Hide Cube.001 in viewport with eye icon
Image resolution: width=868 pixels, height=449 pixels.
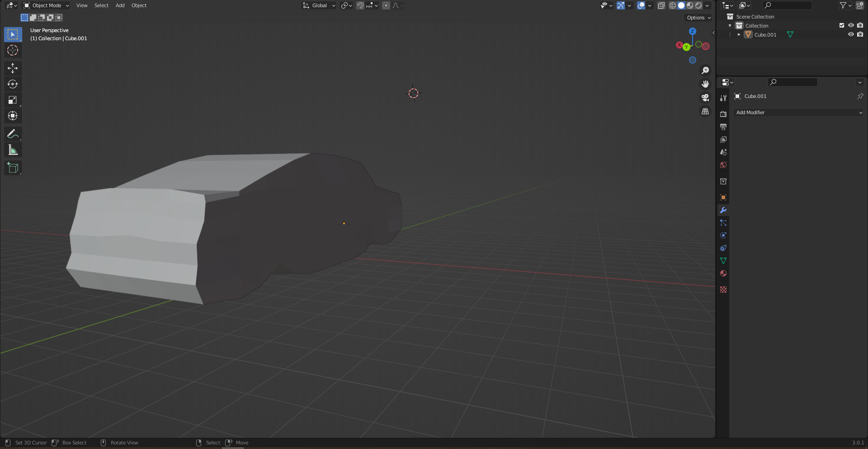(851, 34)
